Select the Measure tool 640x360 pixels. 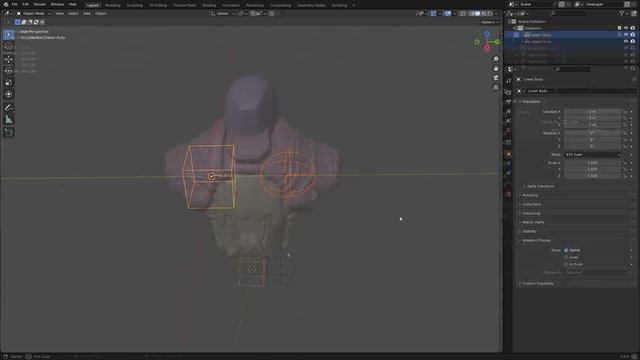9,120
